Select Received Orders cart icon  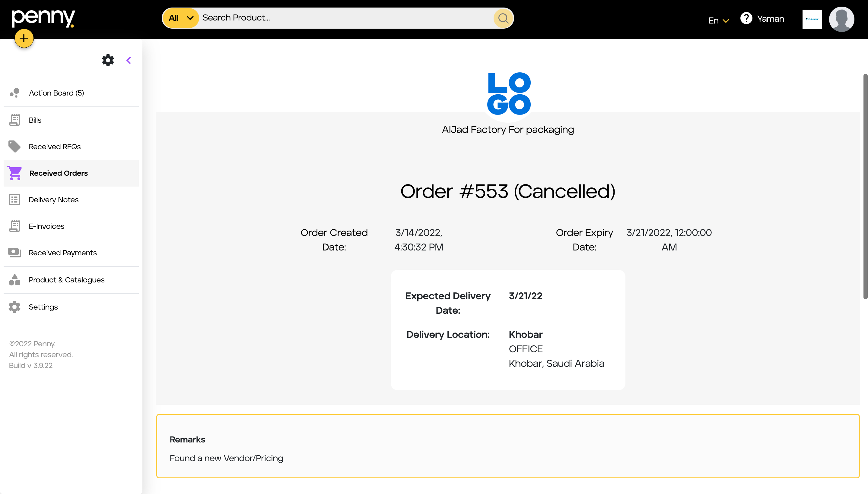[14, 173]
